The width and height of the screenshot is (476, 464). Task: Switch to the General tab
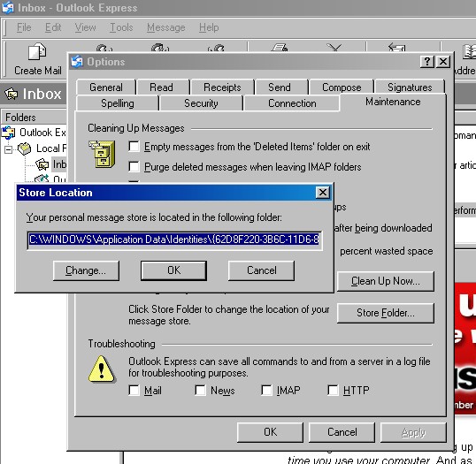106,87
